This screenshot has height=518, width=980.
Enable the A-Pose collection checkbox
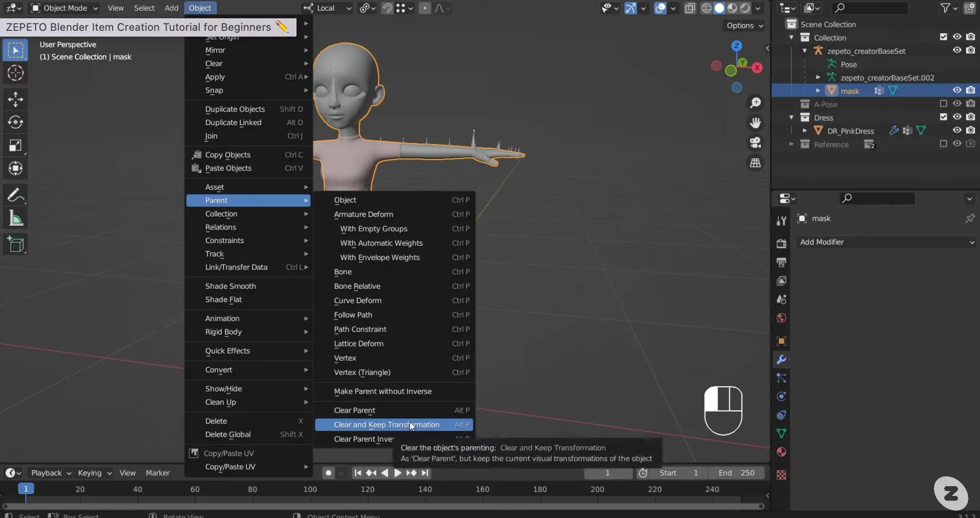tap(943, 104)
